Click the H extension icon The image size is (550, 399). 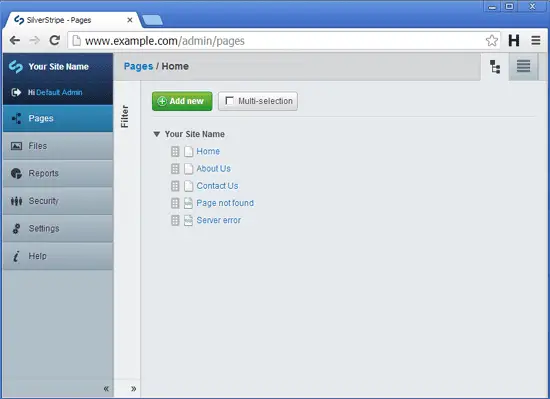pos(514,41)
